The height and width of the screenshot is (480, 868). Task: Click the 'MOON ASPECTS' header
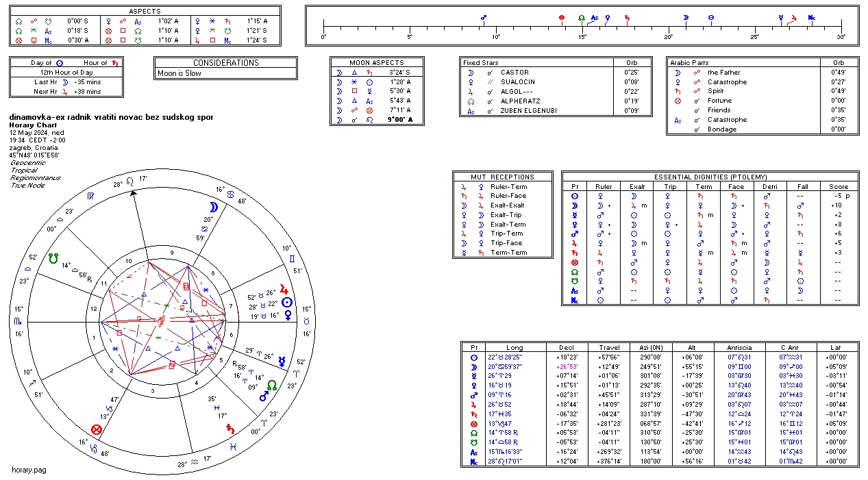[x=377, y=63]
